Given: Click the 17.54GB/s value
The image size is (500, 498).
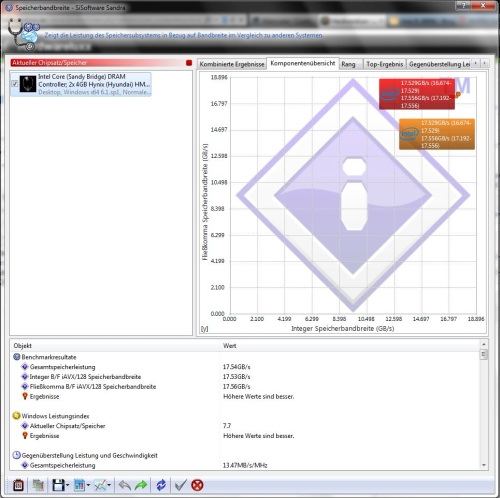Looking at the screenshot, I should (237, 367).
